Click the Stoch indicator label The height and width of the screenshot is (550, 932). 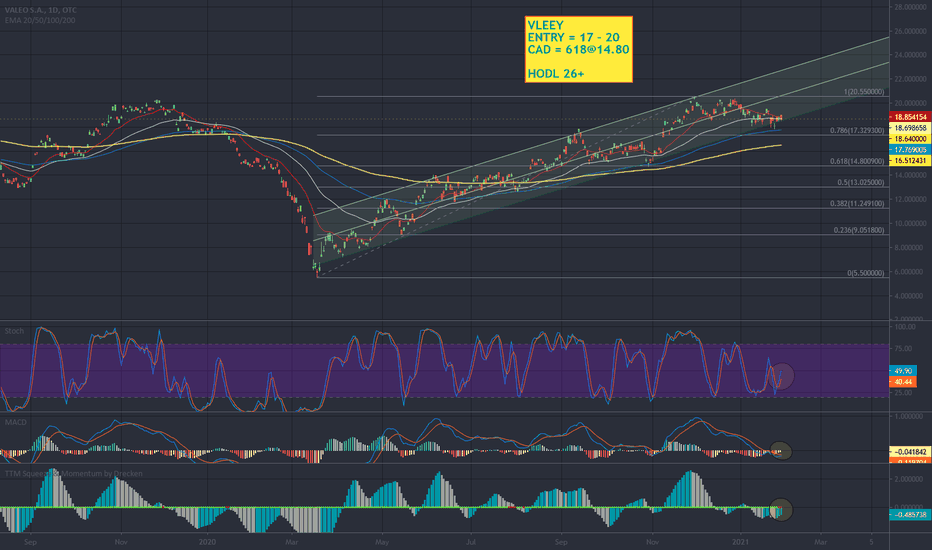coord(14,331)
